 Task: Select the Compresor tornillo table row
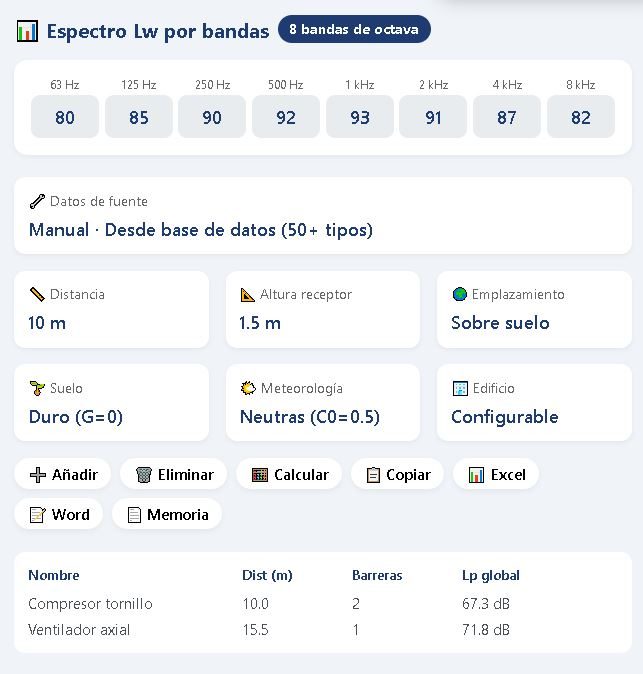322,604
